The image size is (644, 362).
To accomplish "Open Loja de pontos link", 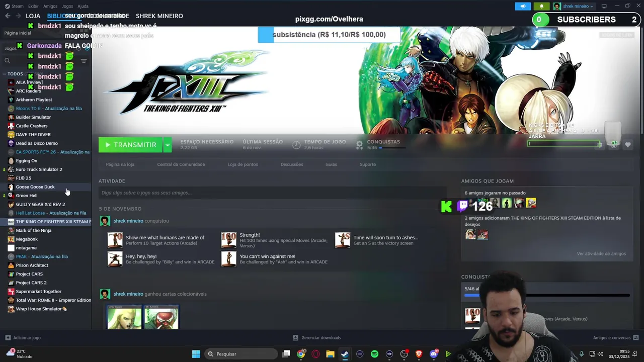I will [243, 164].
